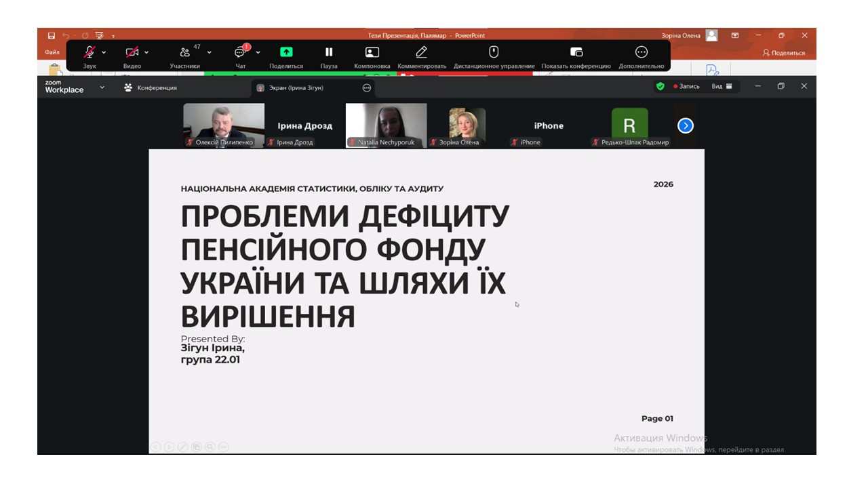Click the Дистанционное управление mouse icon
The width and height of the screenshot is (868, 488).
[494, 52]
